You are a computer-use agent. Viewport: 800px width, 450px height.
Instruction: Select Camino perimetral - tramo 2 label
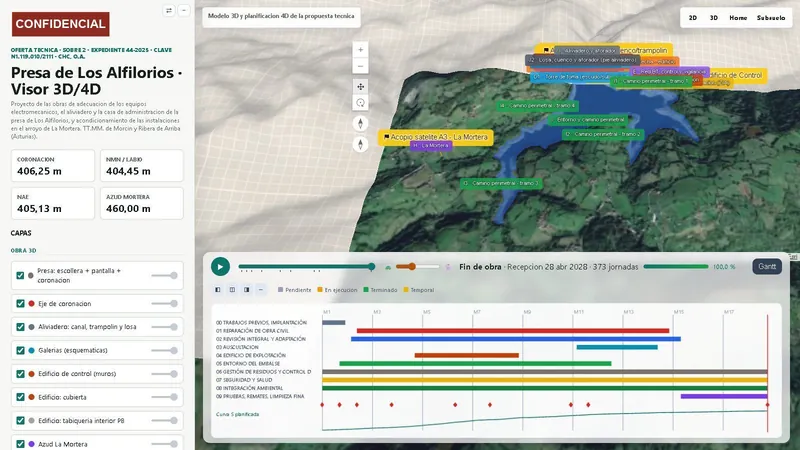[x=603, y=134]
